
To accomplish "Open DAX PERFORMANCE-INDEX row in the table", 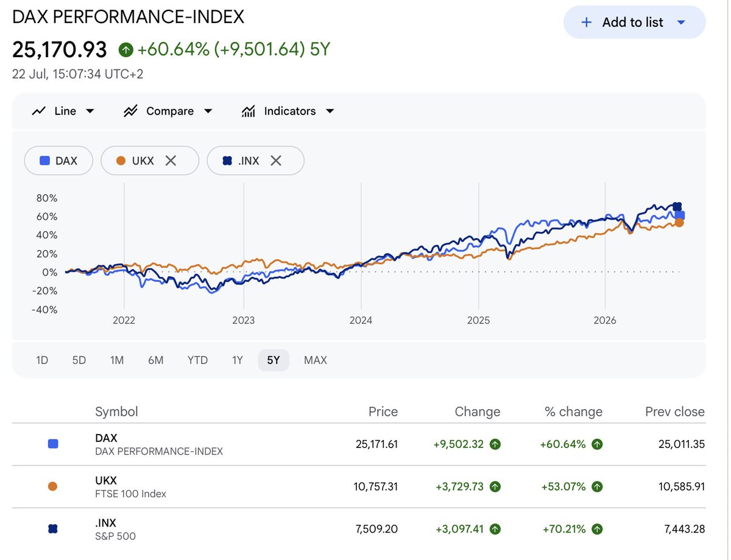I will tap(359, 444).
